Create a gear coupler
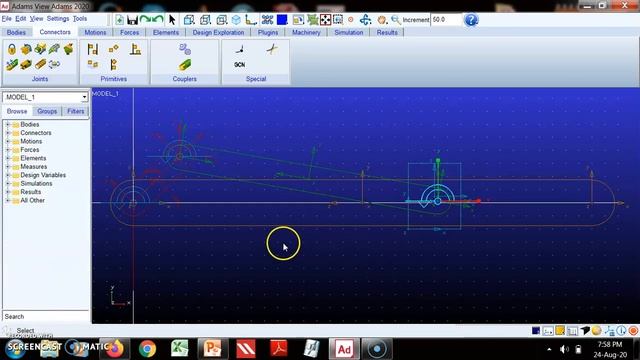The width and height of the screenshot is (640, 360). pyautogui.click(x=185, y=49)
